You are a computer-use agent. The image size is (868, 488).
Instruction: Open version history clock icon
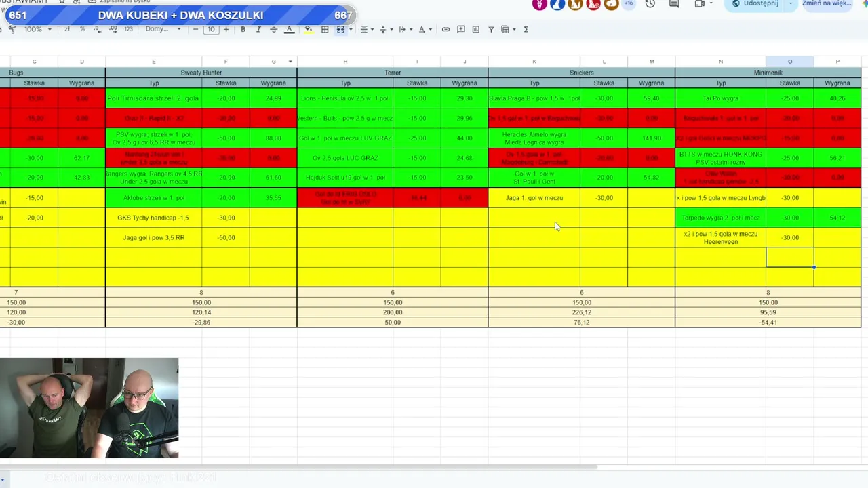650,4
